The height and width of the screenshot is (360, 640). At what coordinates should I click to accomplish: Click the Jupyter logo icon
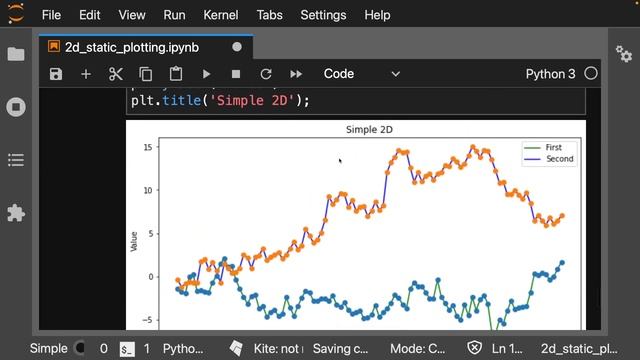tap(16, 13)
